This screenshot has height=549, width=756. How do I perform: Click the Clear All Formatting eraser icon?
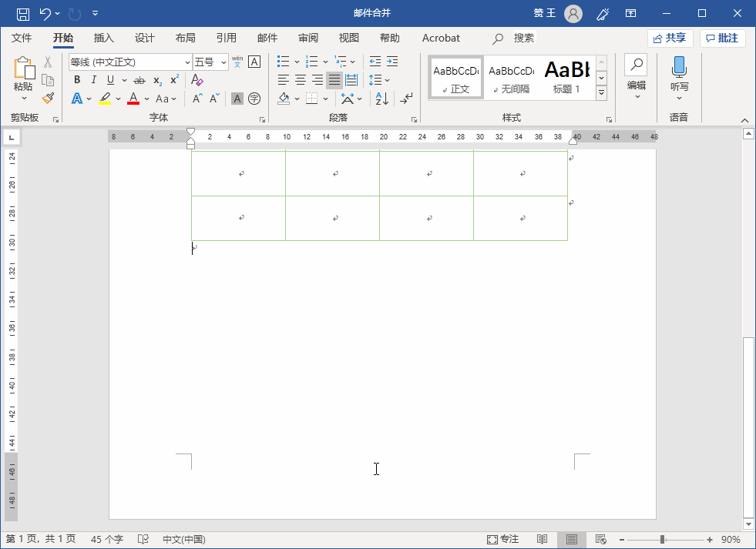[197, 80]
